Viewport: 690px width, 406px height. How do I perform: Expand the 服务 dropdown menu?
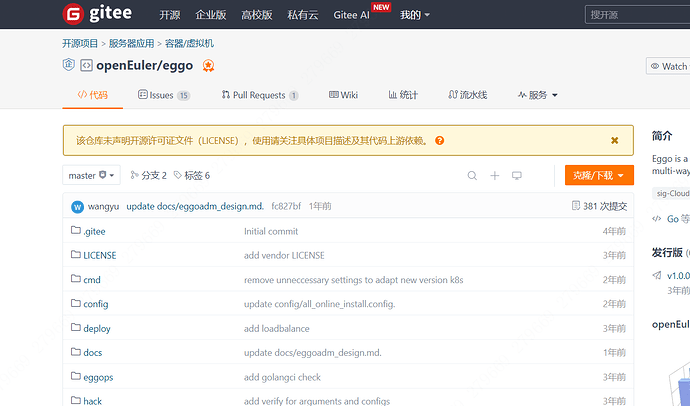pos(538,95)
